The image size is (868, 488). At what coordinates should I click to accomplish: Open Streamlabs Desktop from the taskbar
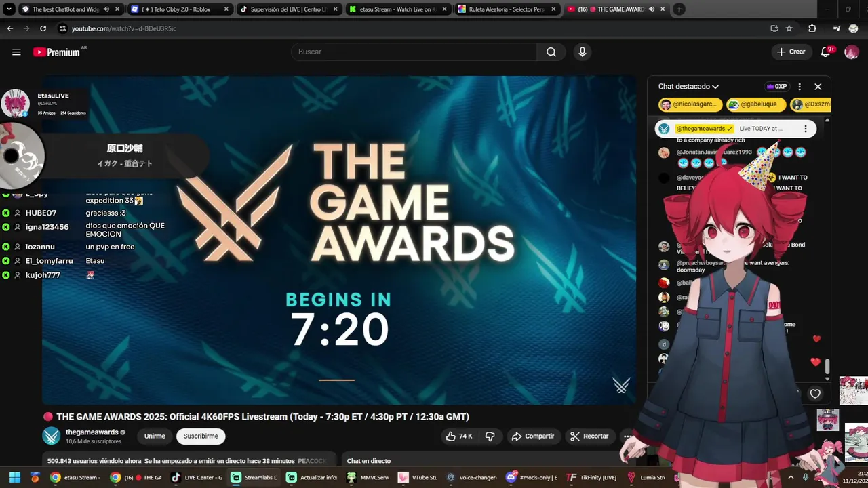[x=254, y=477]
